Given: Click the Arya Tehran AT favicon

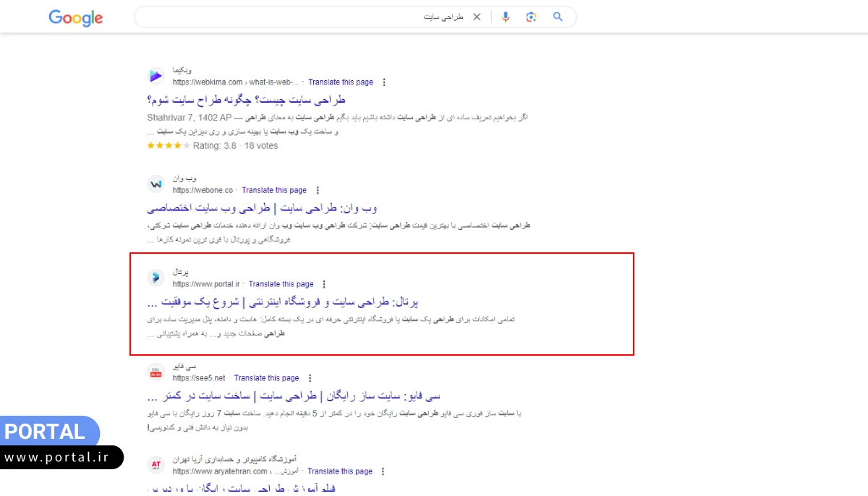Looking at the screenshot, I should coord(156,465).
